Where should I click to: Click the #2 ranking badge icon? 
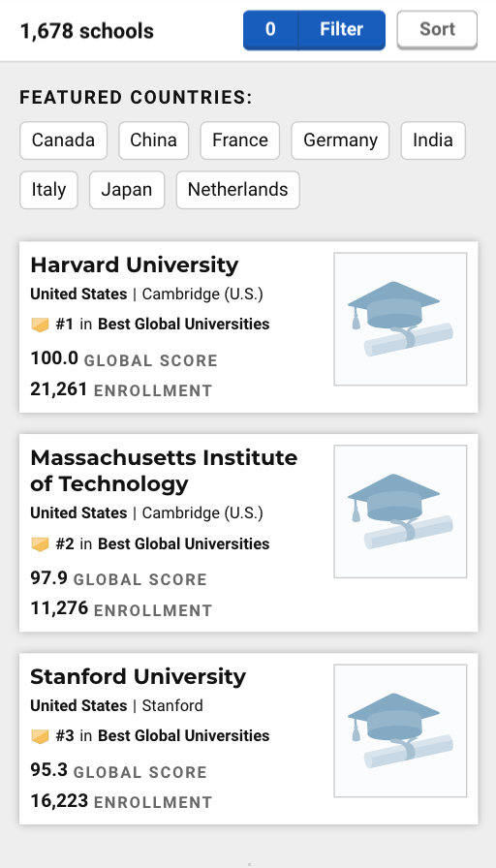click(40, 544)
